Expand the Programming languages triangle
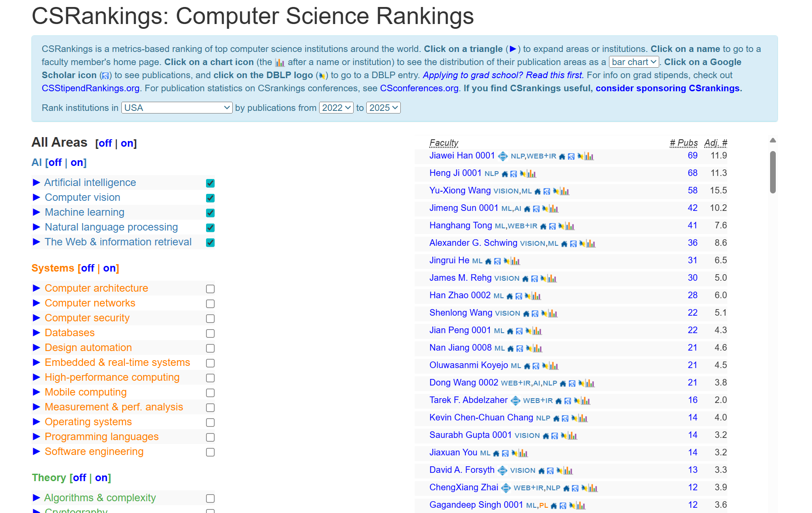 tap(37, 436)
